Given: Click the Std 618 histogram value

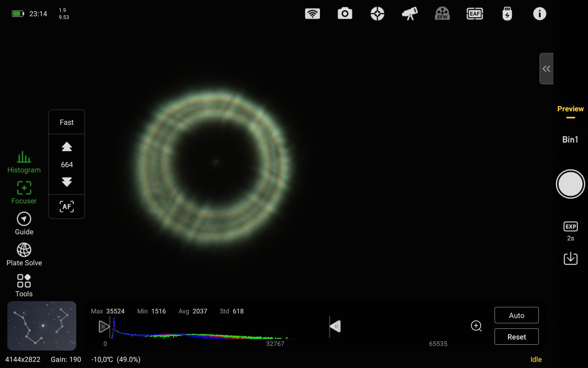Looking at the screenshot, I should pos(232,311).
